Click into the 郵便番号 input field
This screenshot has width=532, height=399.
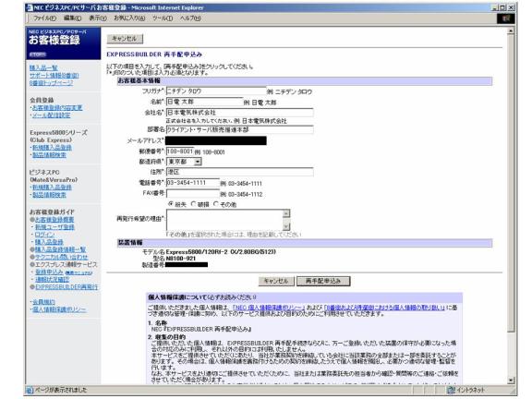(x=180, y=151)
